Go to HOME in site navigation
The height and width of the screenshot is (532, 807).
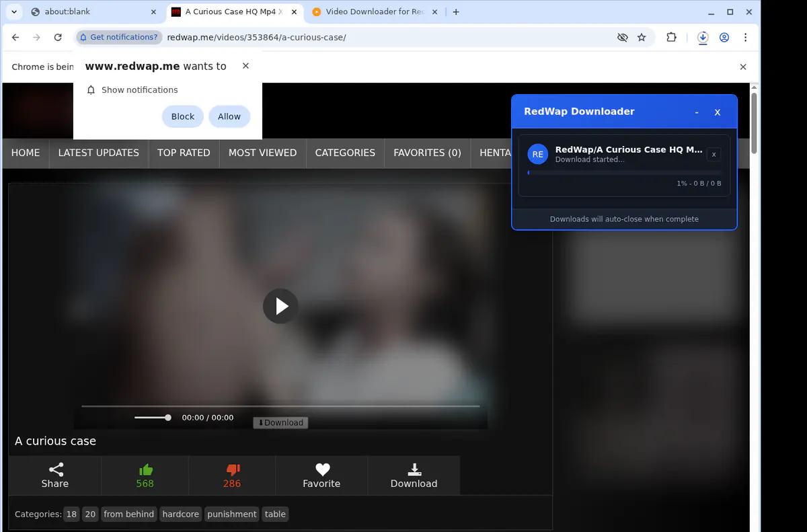26,153
